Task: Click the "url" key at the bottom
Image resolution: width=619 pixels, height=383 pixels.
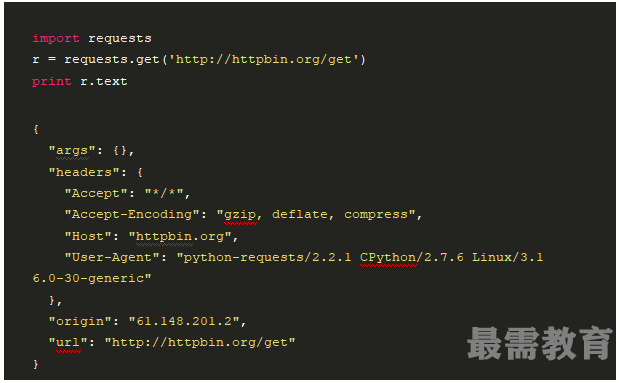Action: coord(68,342)
